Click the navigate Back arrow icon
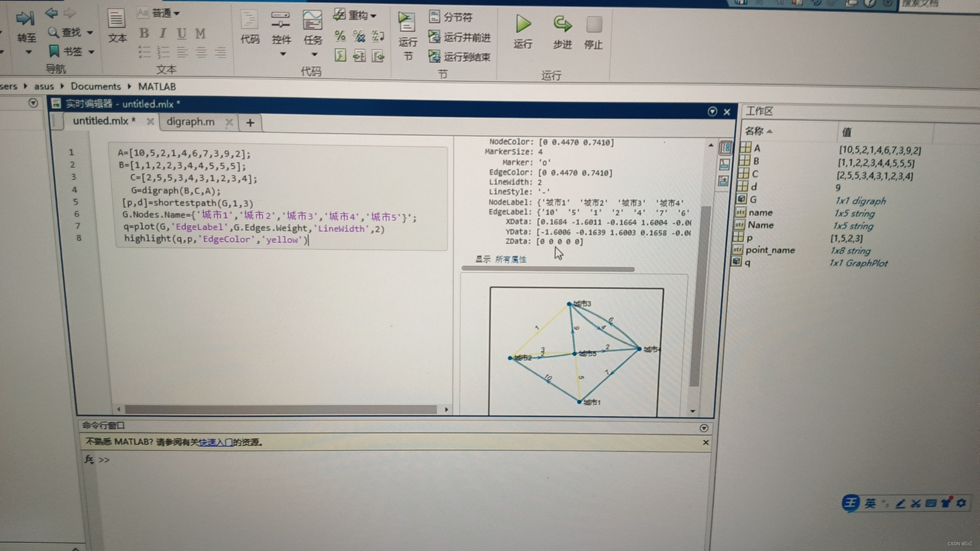This screenshot has height=551, width=980. click(x=51, y=13)
